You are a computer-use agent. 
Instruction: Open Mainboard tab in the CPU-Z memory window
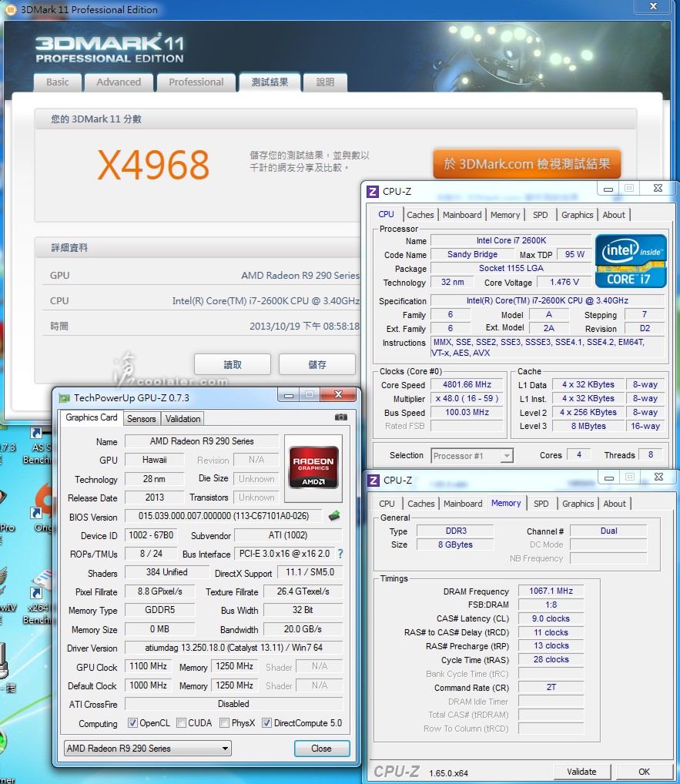pos(463,504)
